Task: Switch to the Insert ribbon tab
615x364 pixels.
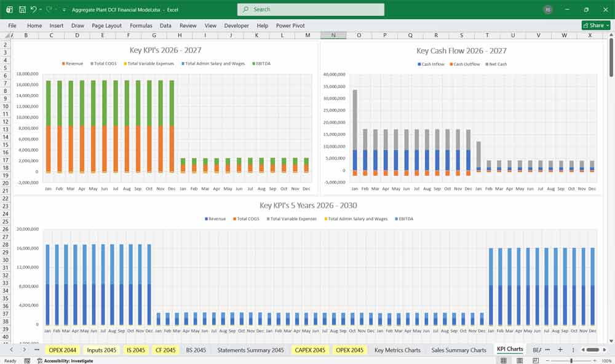Action: (56, 25)
